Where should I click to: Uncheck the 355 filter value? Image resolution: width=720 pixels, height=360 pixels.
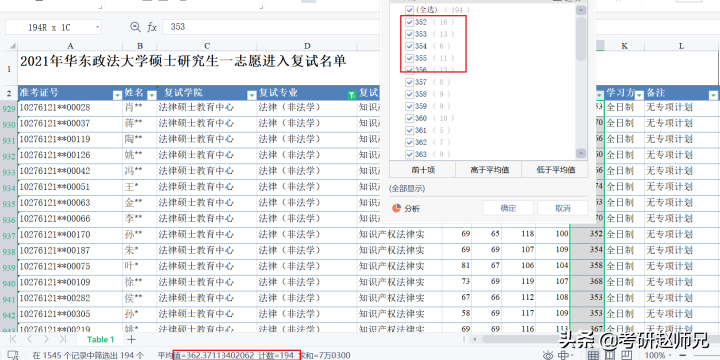click(x=410, y=58)
